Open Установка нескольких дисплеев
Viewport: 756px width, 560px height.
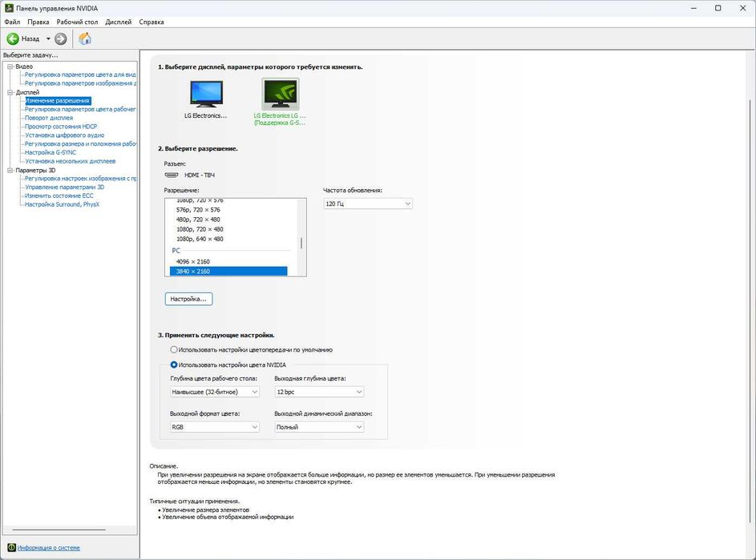pos(70,162)
